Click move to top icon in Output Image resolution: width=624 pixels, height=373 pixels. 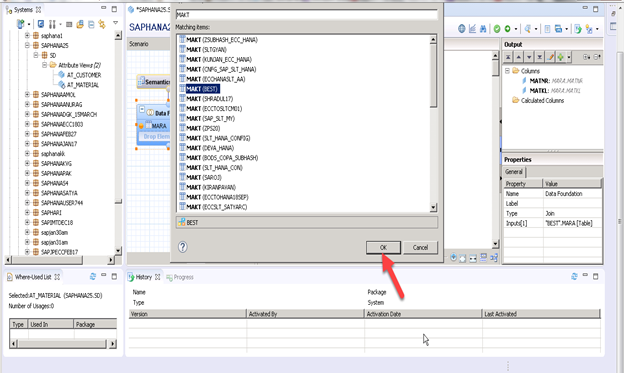click(x=508, y=57)
